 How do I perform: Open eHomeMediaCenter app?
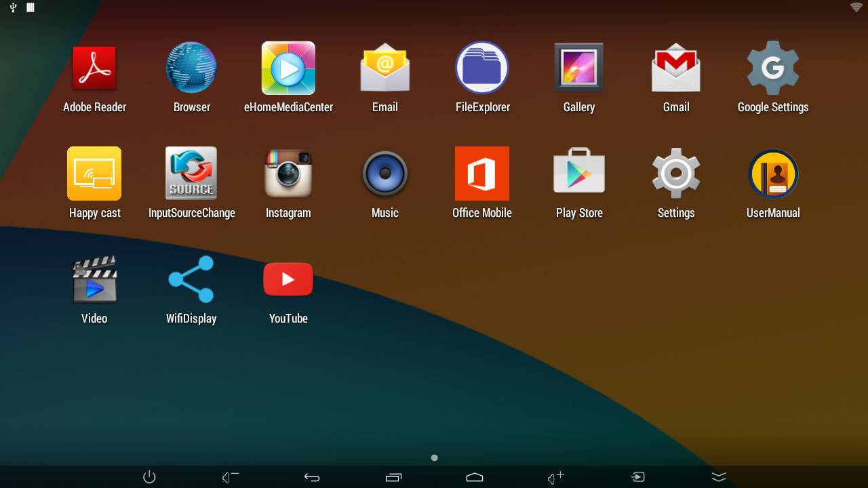pos(288,68)
